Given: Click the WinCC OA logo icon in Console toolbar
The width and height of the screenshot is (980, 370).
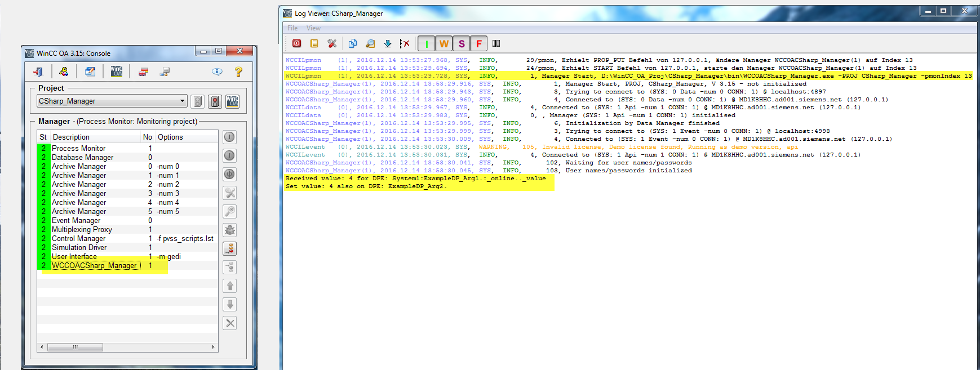Looking at the screenshot, I should pyautogui.click(x=117, y=72).
